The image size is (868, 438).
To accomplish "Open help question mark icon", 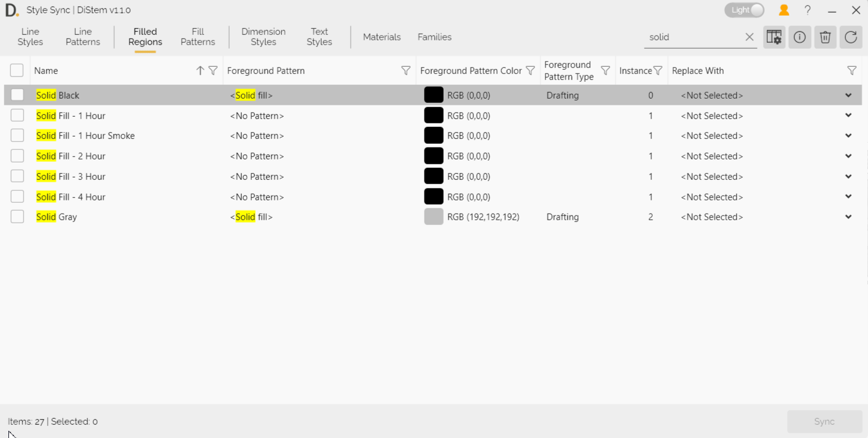I will coord(808,10).
